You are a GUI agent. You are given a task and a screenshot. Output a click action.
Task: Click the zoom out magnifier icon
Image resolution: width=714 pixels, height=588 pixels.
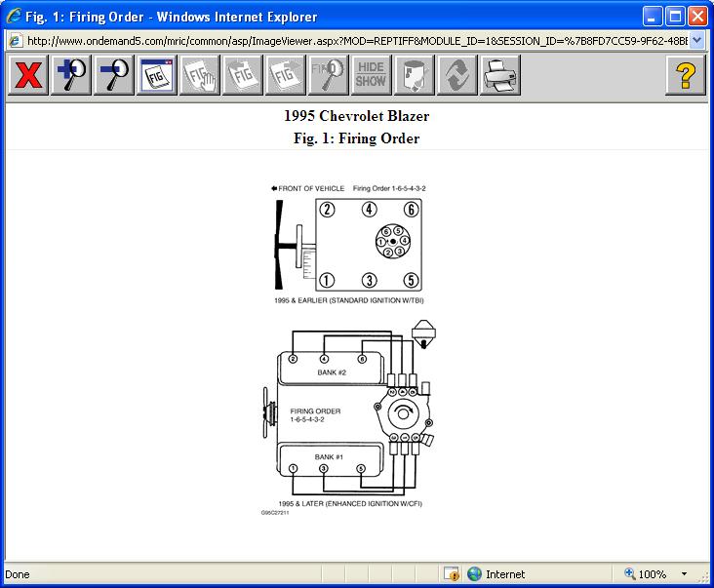click(x=114, y=75)
